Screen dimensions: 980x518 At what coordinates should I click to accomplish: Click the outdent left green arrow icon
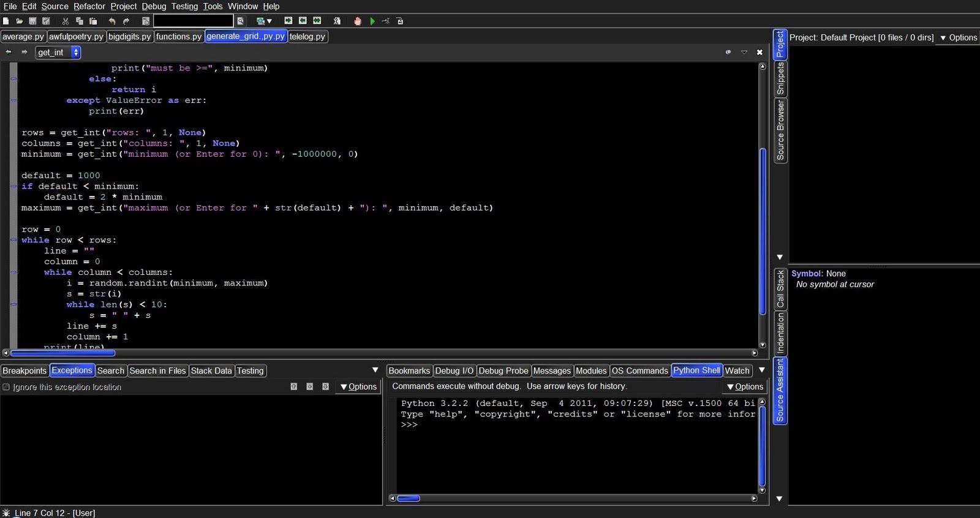303,21
